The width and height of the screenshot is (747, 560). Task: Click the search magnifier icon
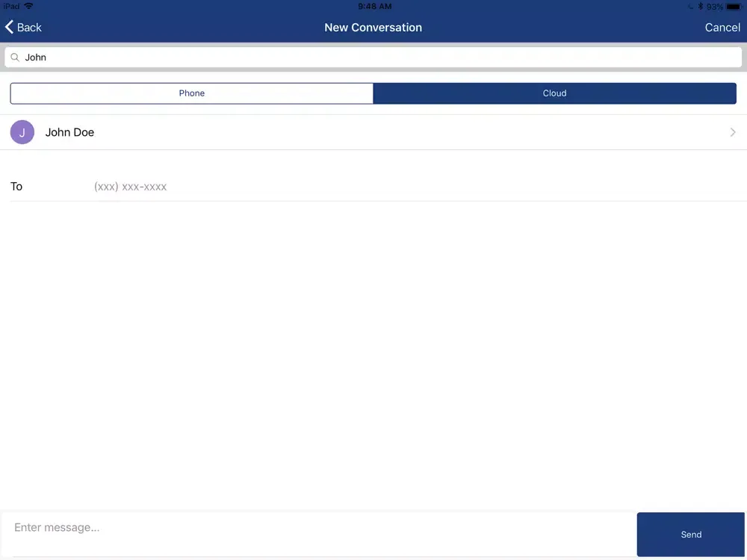[x=15, y=57]
